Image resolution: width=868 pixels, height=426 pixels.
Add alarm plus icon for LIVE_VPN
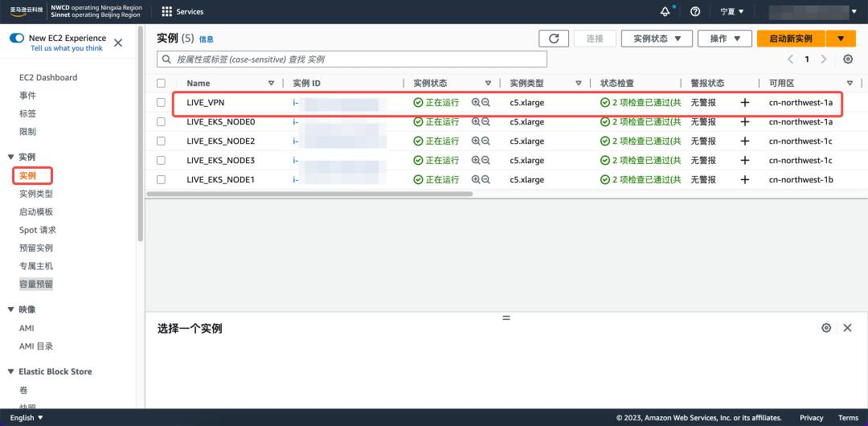(x=745, y=103)
